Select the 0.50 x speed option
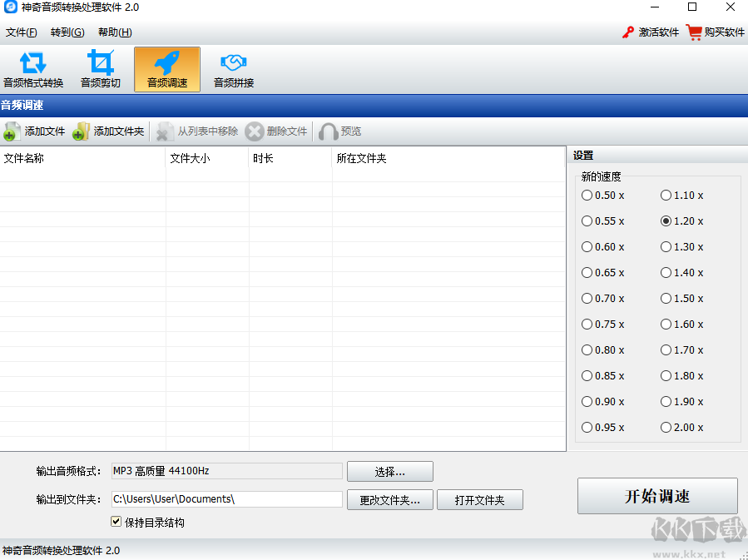Viewport: 748px width, 560px height. pos(587,195)
